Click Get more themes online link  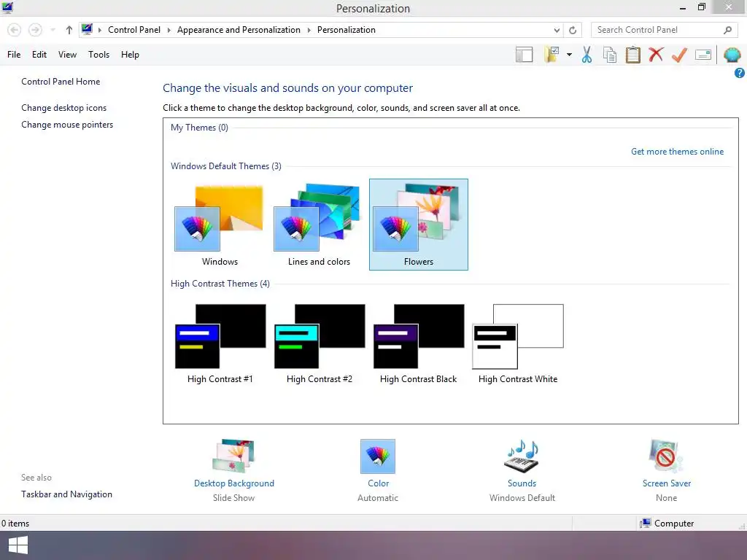point(677,152)
